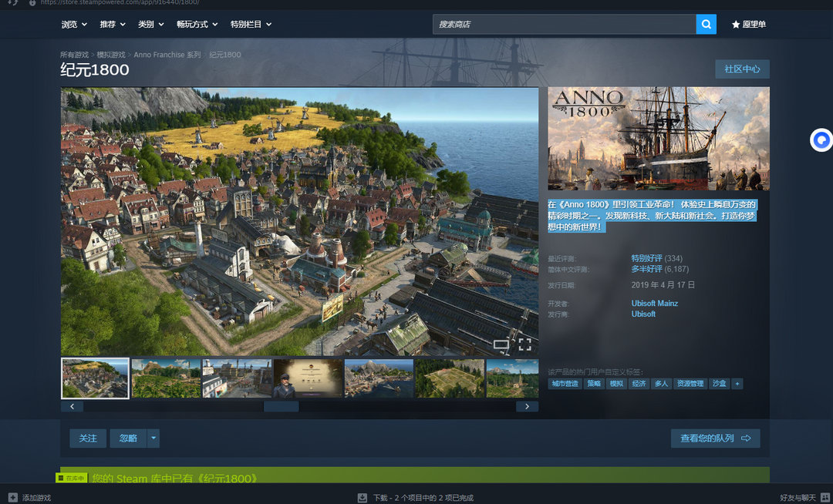
Task: Open the wishlist (愿望单) star icon
Action: (x=736, y=25)
